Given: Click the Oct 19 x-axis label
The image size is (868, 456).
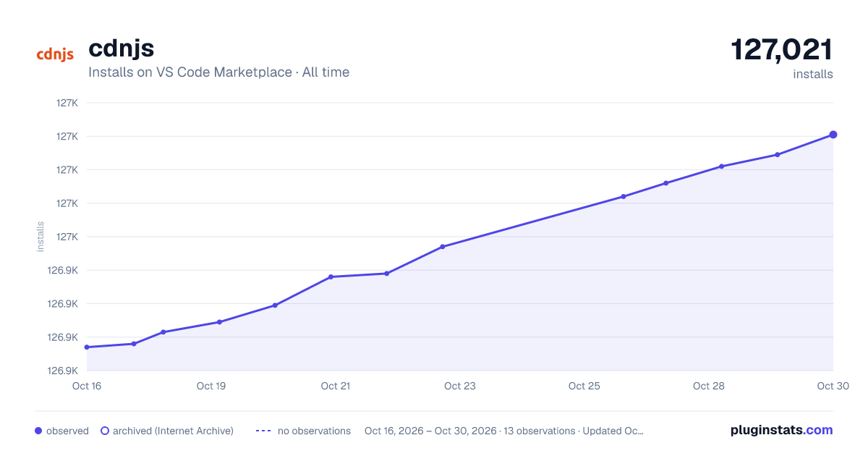Looking at the screenshot, I should 211,386.
